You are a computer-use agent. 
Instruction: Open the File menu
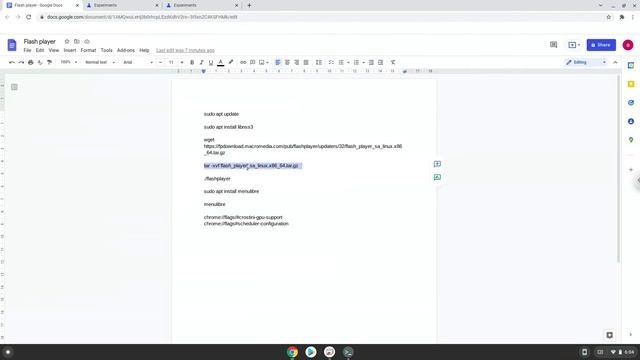pos(27,50)
